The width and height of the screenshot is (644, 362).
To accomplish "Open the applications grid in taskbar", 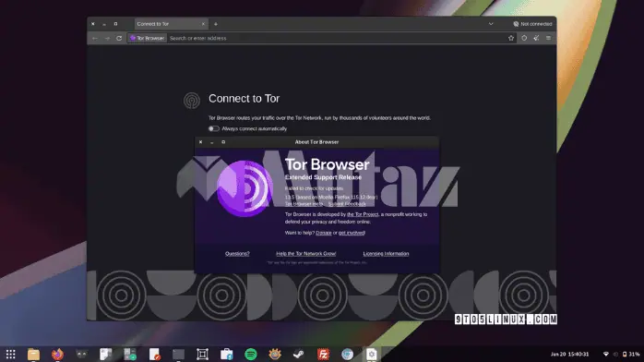I will 11,354.
